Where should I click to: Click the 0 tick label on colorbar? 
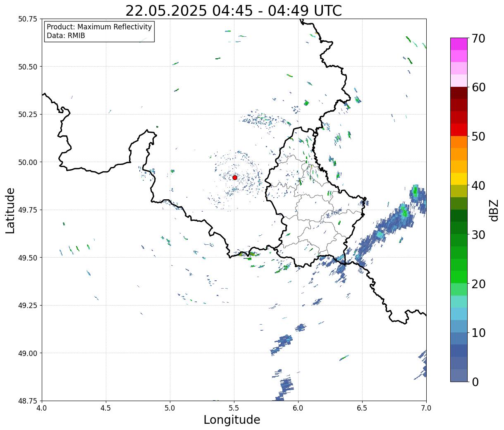(x=475, y=382)
